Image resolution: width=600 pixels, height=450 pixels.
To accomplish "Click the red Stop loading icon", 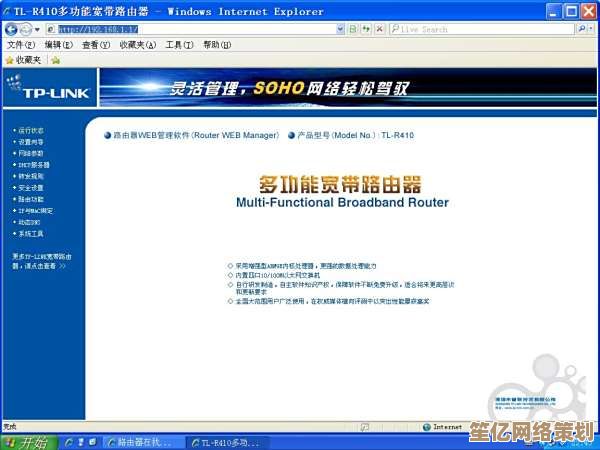I will (x=380, y=29).
